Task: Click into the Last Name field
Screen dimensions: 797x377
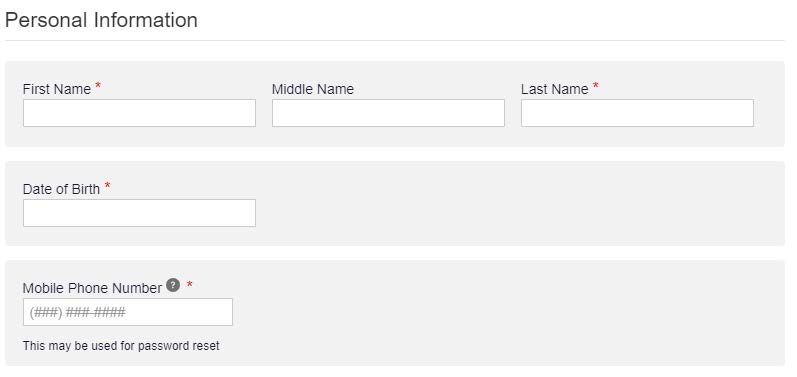Action: coord(637,113)
